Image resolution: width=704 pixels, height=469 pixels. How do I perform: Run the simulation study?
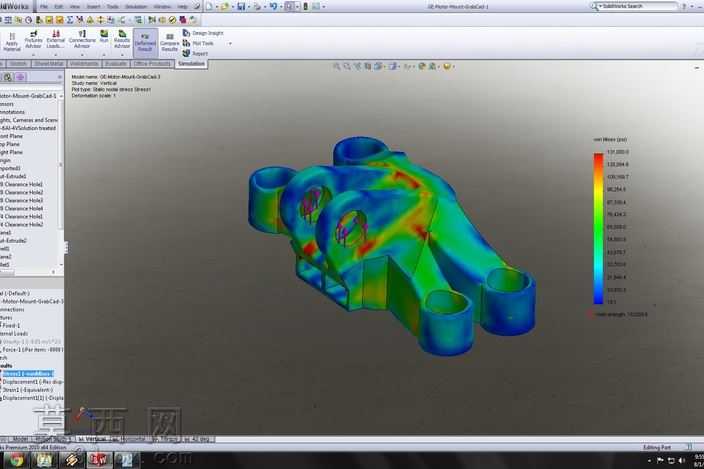pos(104,37)
